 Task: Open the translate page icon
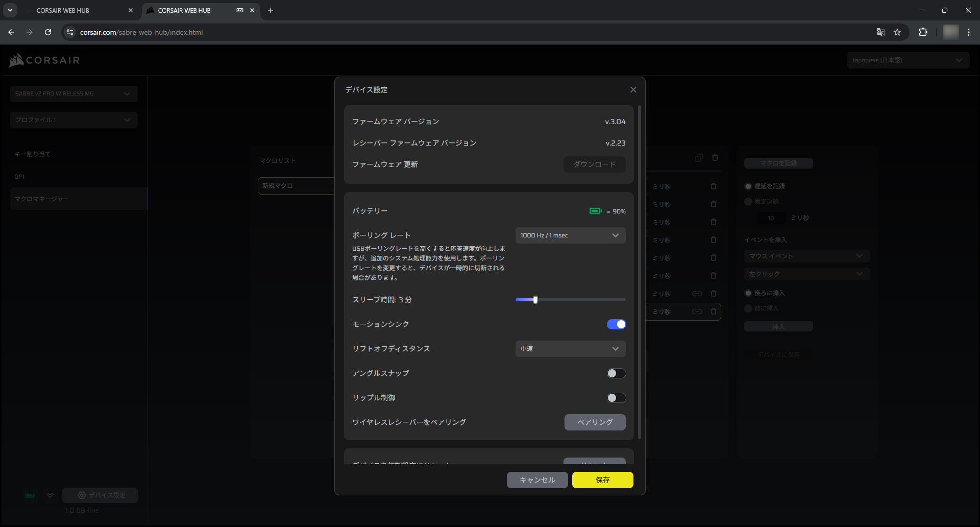pos(881,32)
